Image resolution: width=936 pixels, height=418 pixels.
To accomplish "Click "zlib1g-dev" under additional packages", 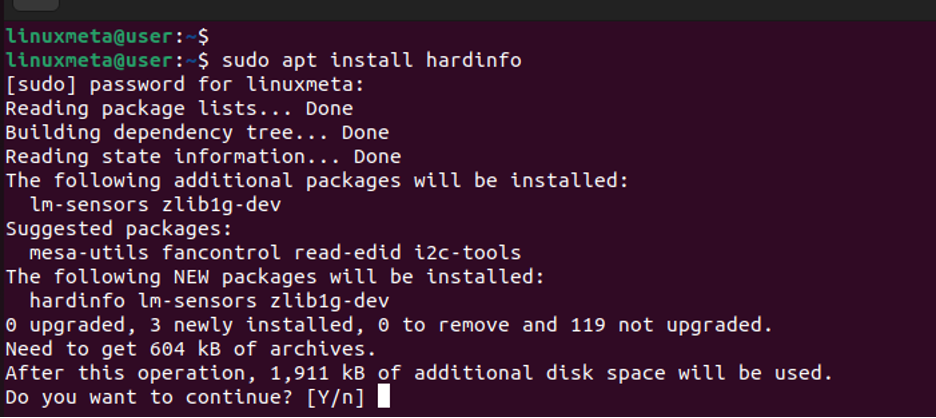I will point(221,205).
